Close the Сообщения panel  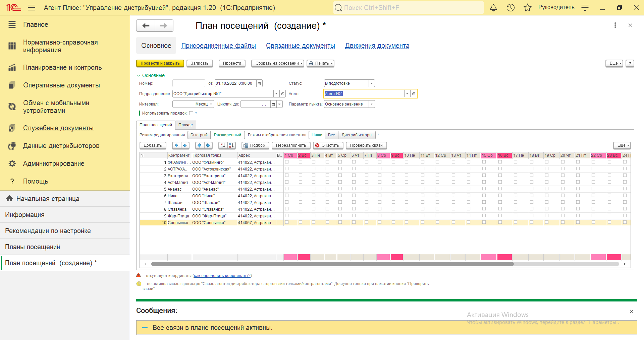632,311
